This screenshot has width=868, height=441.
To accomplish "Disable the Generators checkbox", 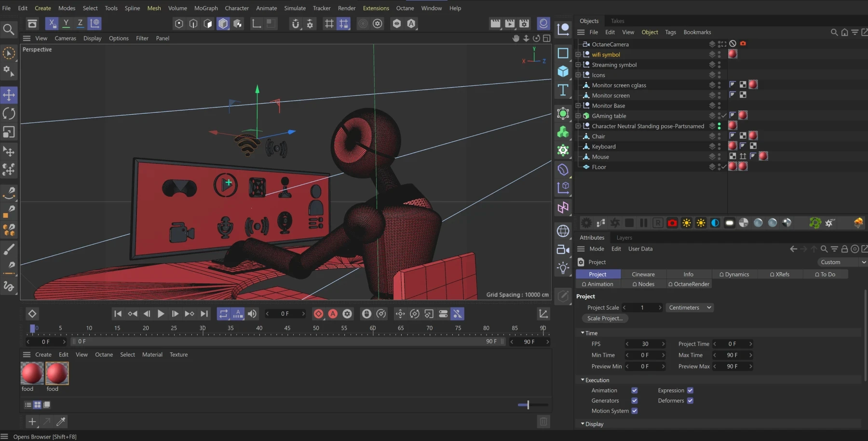I will [634, 401].
